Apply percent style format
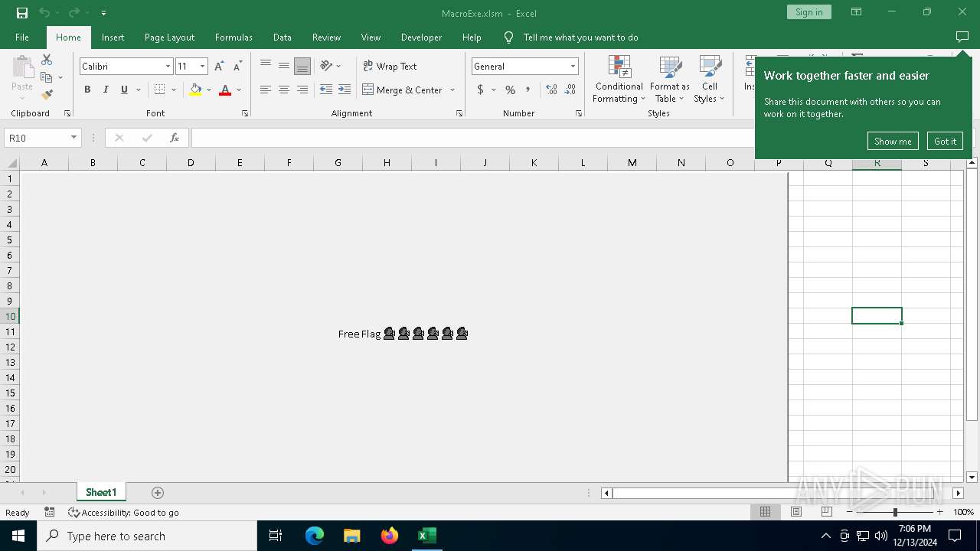The width and height of the screenshot is (980, 551). [510, 90]
